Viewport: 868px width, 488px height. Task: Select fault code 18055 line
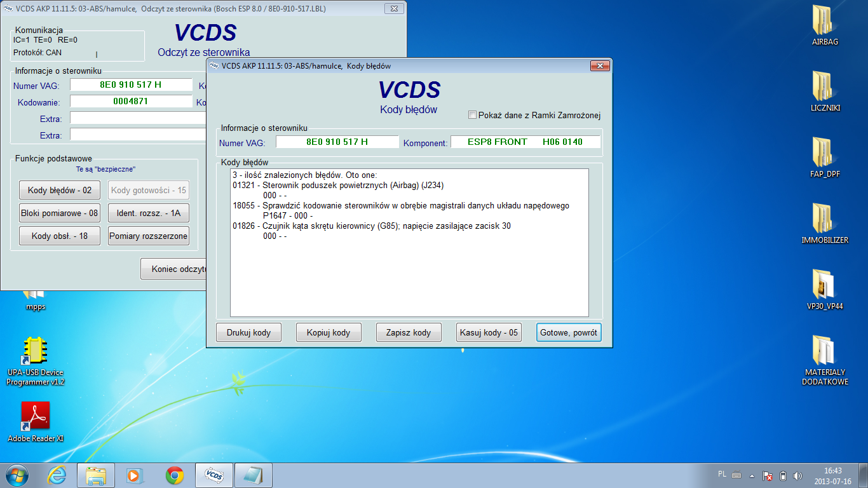pos(401,206)
